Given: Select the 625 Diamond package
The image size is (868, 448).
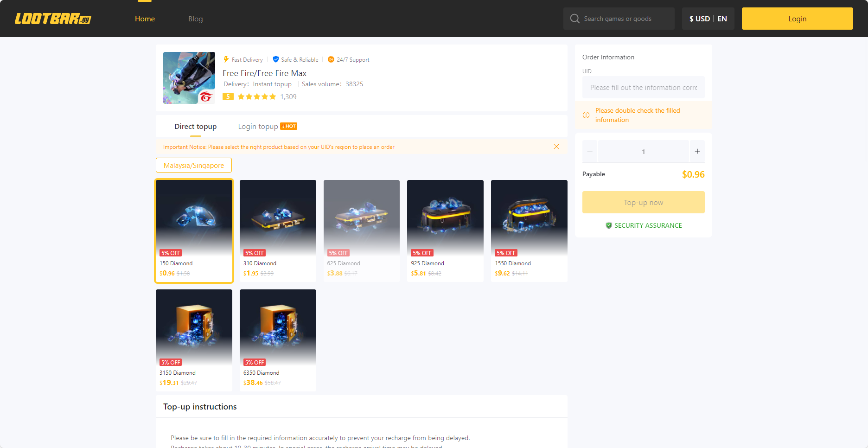Looking at the screenshot, I should point(362,230).
